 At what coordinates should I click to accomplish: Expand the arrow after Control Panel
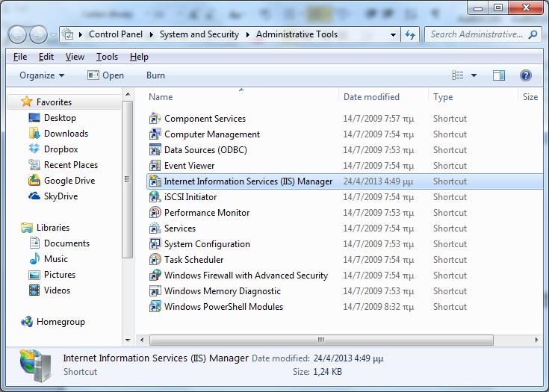click(151, 34)
